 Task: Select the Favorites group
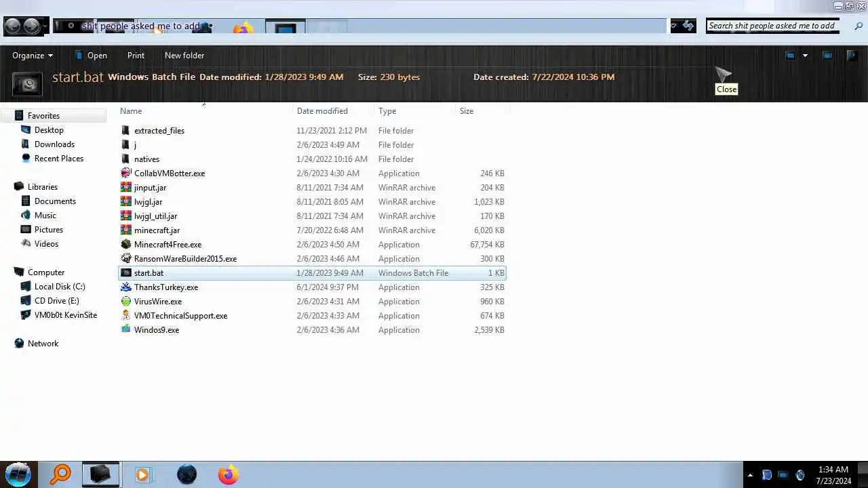pyautogui.click(x=43, y=116)
